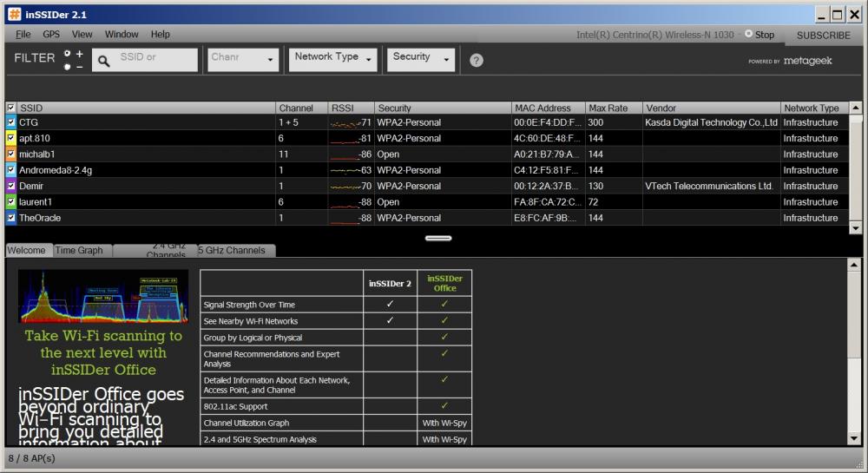The width and height of the screenshot is (868, 473).
Task: Open the filter help question mark icon
Action: (476, 60)
